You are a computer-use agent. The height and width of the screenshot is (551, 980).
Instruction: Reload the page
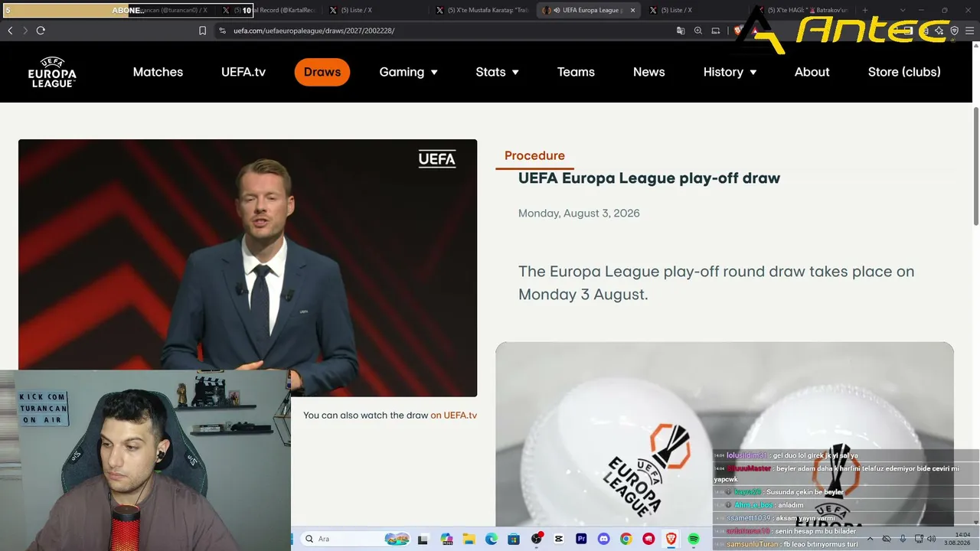[x=41, y=31]
